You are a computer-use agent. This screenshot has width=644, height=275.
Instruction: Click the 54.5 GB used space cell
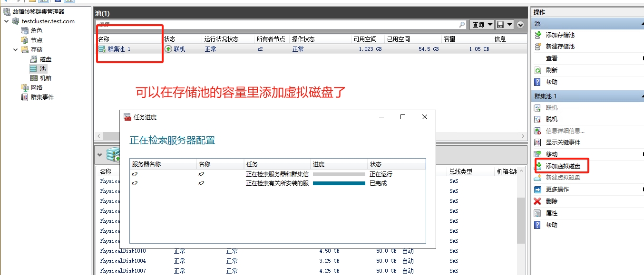tap(429, 49)
